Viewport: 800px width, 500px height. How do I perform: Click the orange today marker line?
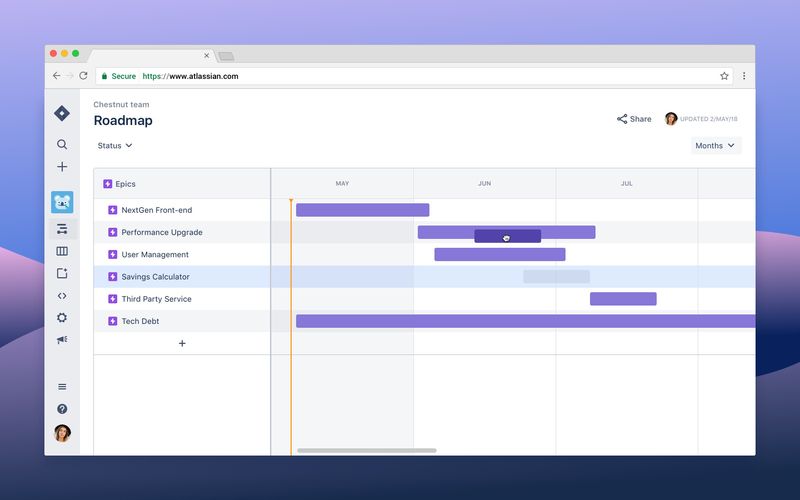pyautogui.click(x=291, y=327)
